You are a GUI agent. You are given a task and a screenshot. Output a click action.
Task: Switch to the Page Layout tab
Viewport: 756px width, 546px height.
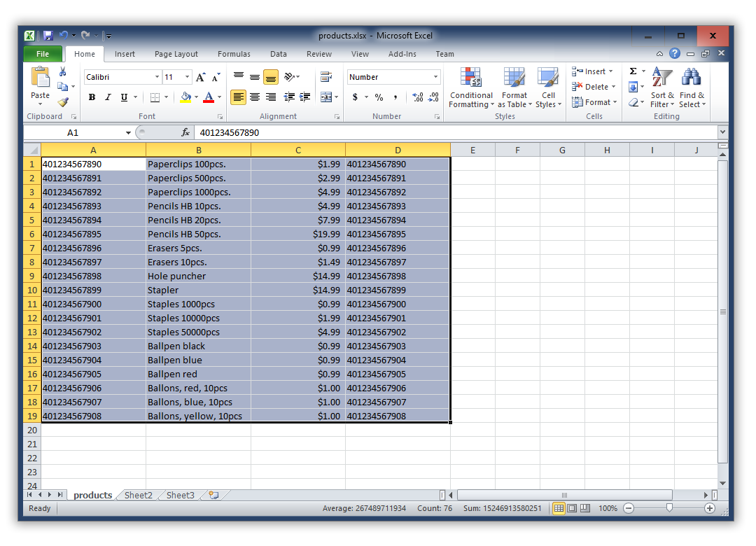176,54
